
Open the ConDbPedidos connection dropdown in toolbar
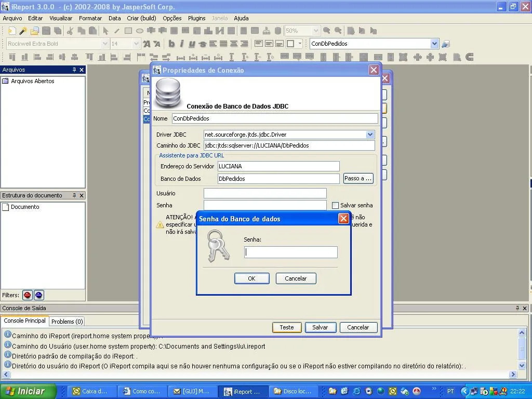click(434, 44)
